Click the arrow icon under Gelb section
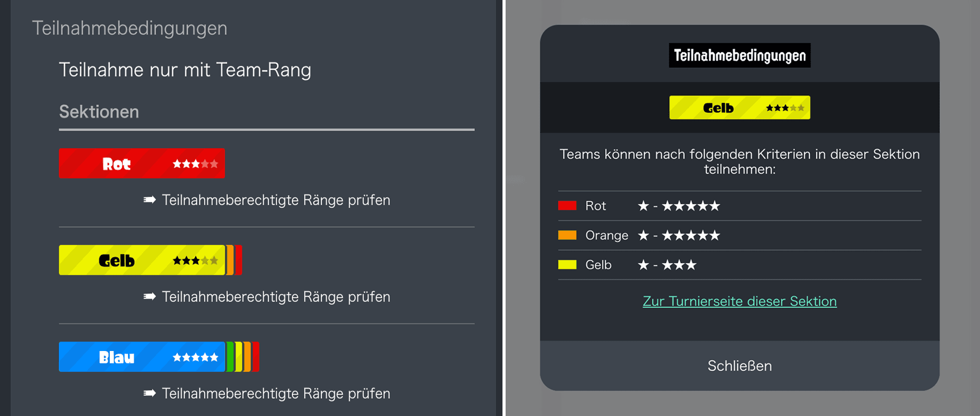Viewport: 980px width, 416px height. (150, 296)
